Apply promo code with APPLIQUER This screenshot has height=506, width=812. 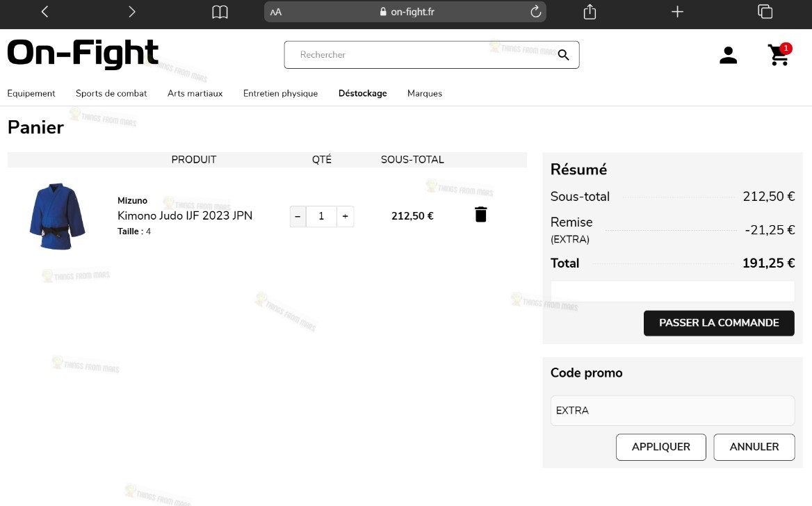point(660,447)
